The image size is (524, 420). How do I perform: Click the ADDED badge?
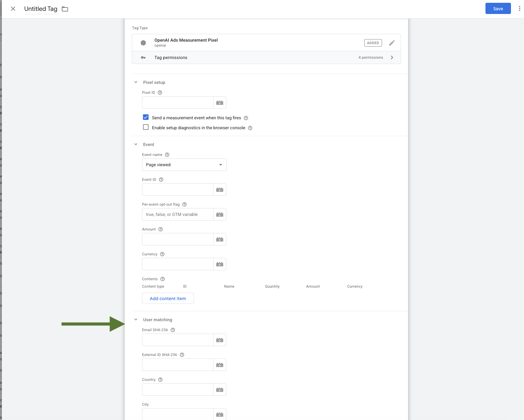[x=373, y=43]
